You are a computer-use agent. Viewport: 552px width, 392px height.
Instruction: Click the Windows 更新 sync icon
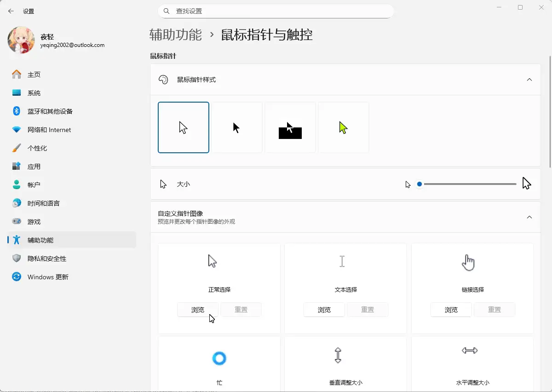point(17,277)
